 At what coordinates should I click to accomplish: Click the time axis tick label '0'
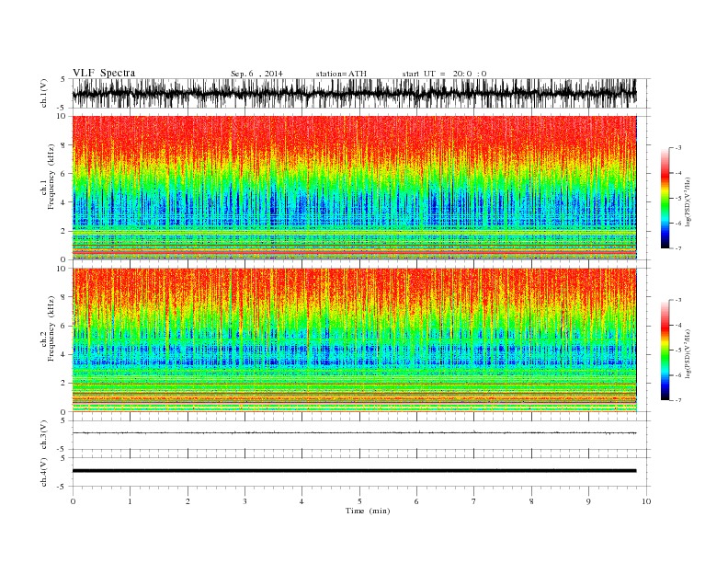[x=73, y=501]
